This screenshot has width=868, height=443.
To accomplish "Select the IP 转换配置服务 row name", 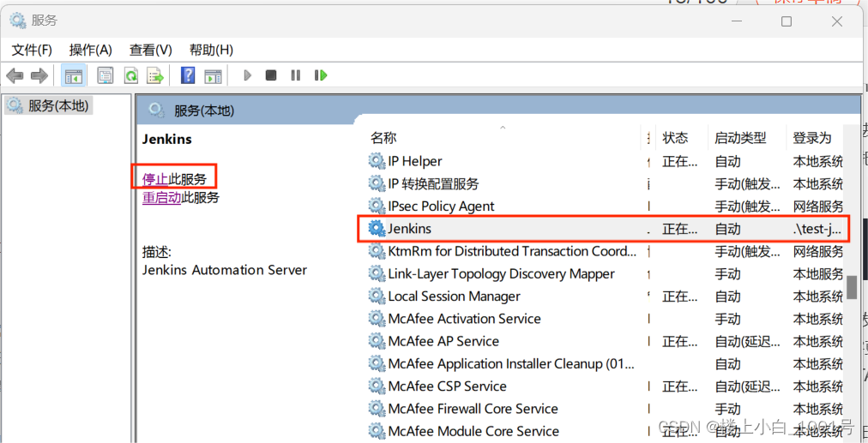I will pyautogui.click(x=433, y=183).
